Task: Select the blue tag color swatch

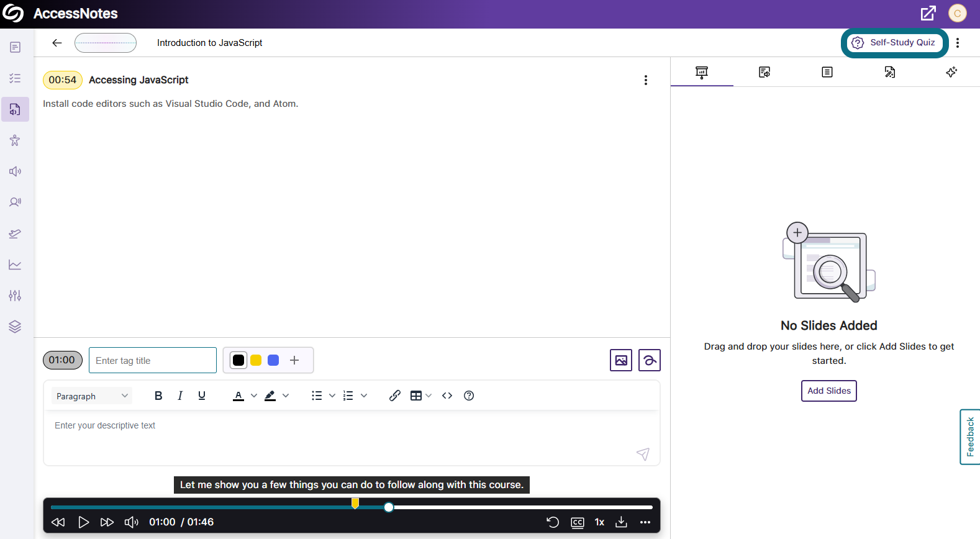Action: [x=273, y=360]
